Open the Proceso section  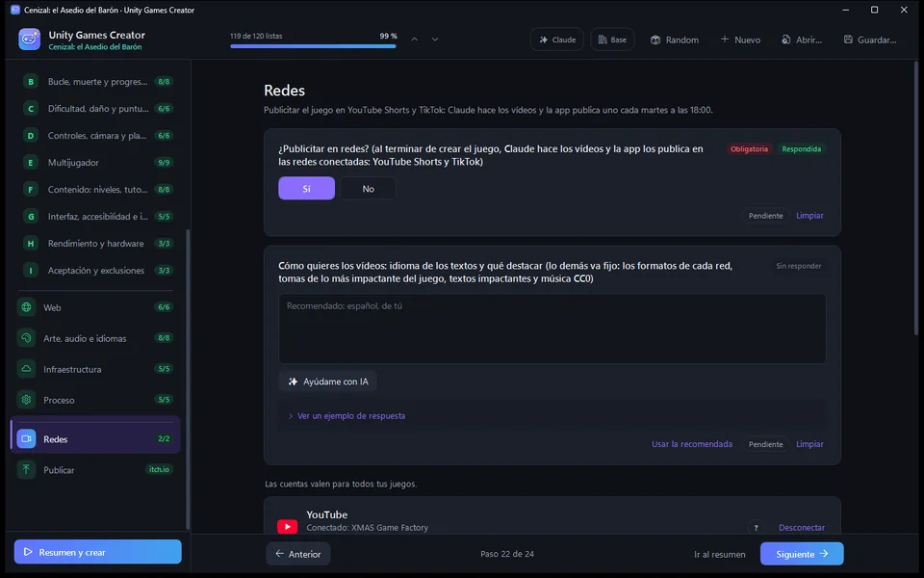click(95, 400)
